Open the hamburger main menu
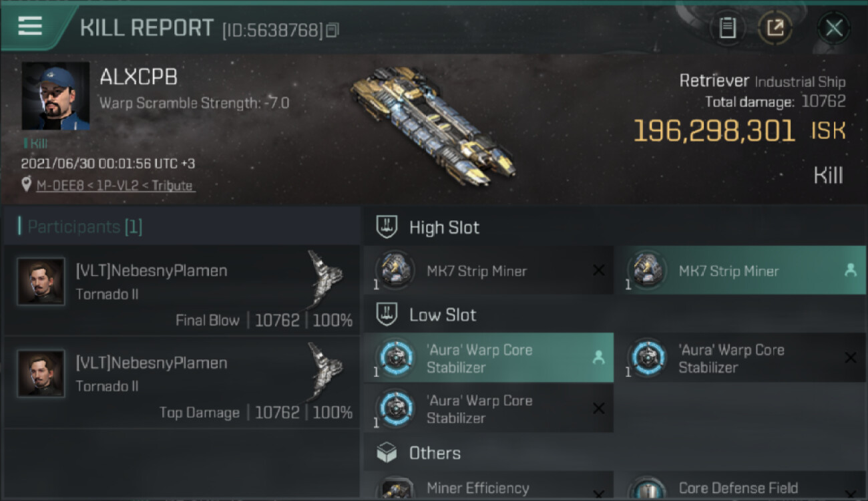The image size is (868, 501). point(30,27)
